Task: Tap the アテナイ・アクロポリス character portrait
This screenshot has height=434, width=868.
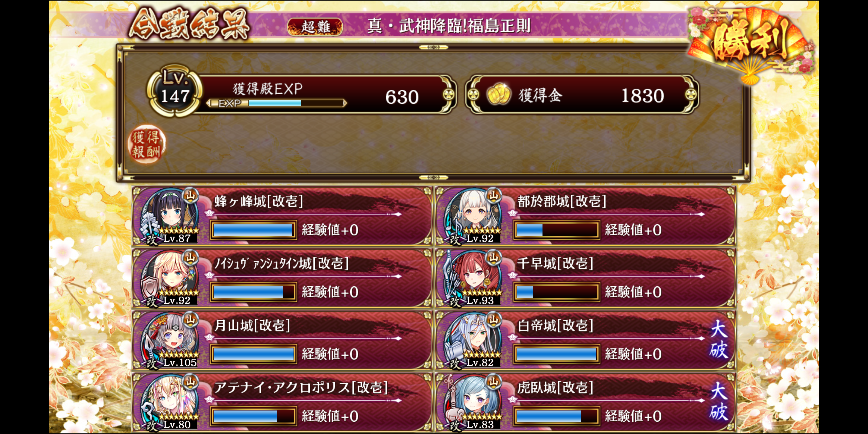Action: 170,402
